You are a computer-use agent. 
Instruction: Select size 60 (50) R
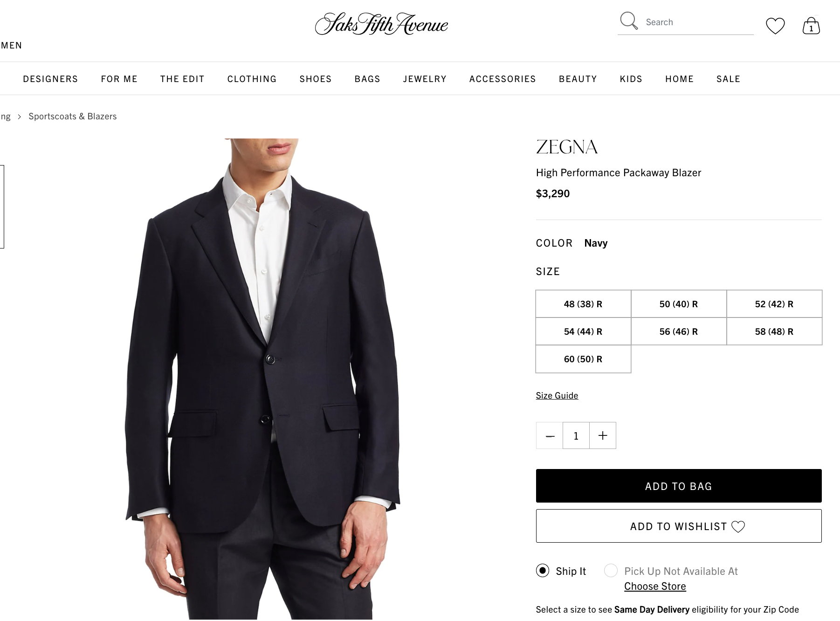coord(583,359)
